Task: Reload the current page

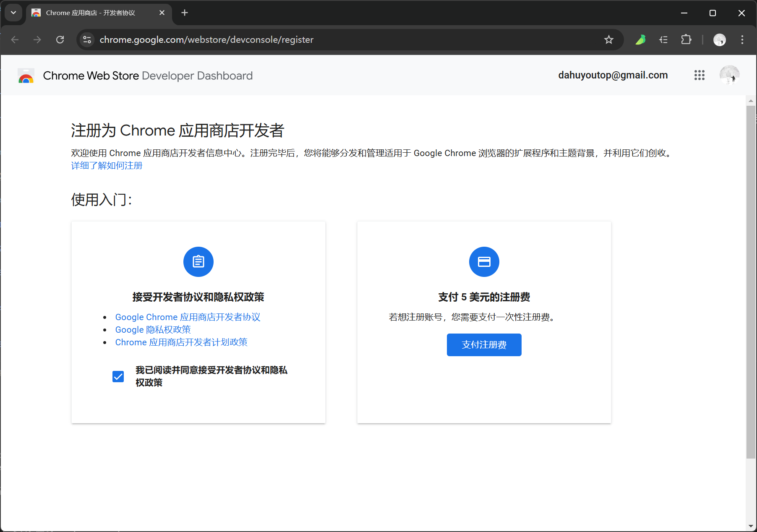Action: point(60,39)
